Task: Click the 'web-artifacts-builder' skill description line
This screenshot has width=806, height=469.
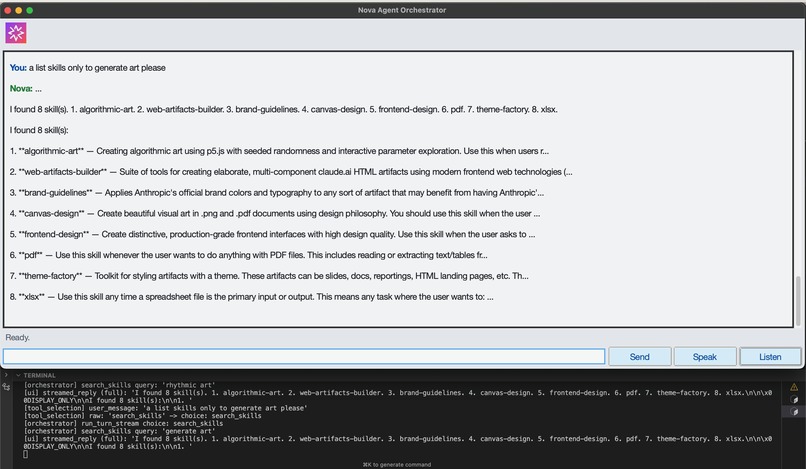Action: click(291, 172)
